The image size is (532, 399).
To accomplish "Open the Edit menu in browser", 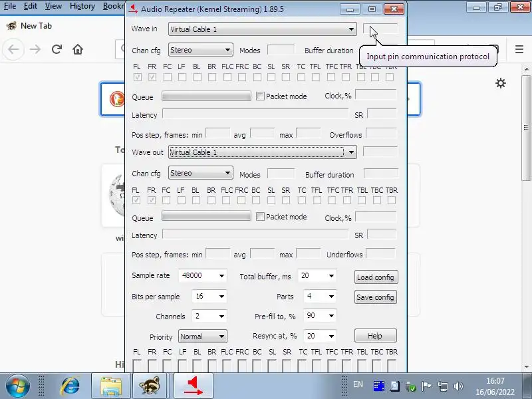I will (x=30, y=6).
